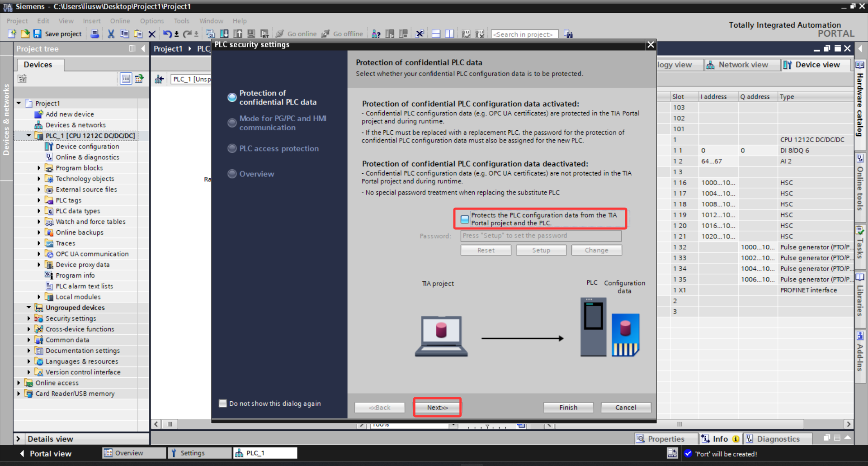Open project using the folder toolbar icon

[x=25, y=33]
